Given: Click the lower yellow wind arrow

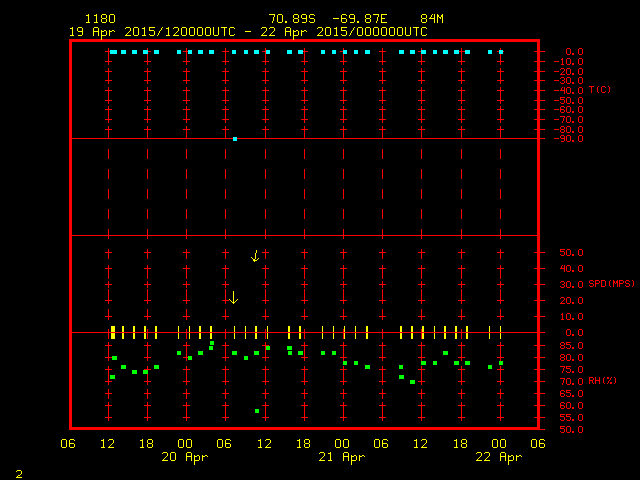Looking at the screenshot, I should click(x=234, y=298).
